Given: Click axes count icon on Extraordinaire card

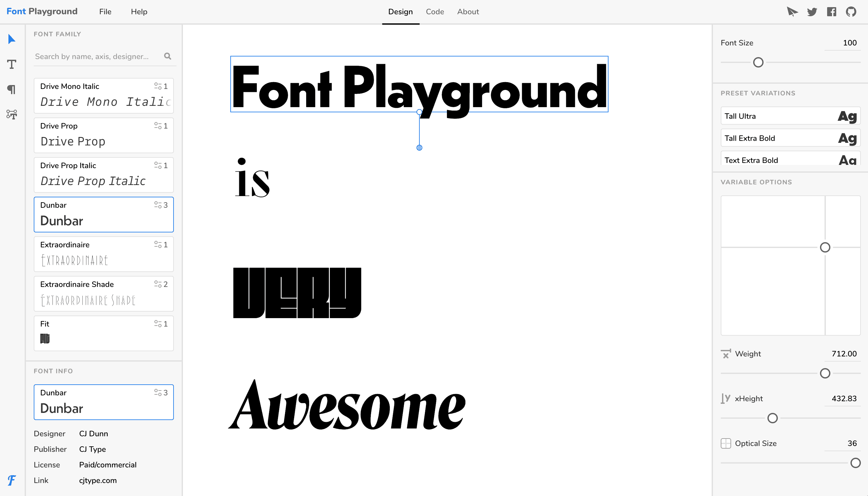Looking at the screenshot, I should pos(158,245).
